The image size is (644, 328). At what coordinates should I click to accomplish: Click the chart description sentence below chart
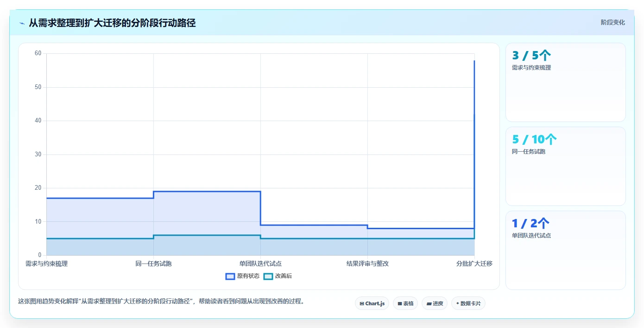(x=161, y=301)
